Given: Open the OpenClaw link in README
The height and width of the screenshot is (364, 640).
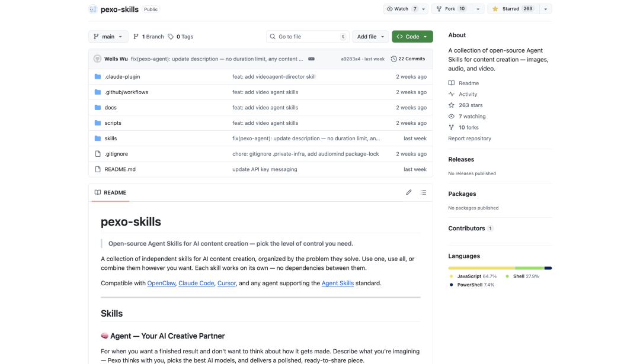Looking at the screenshot, I should pyautogui.click(x=161, y=284).
